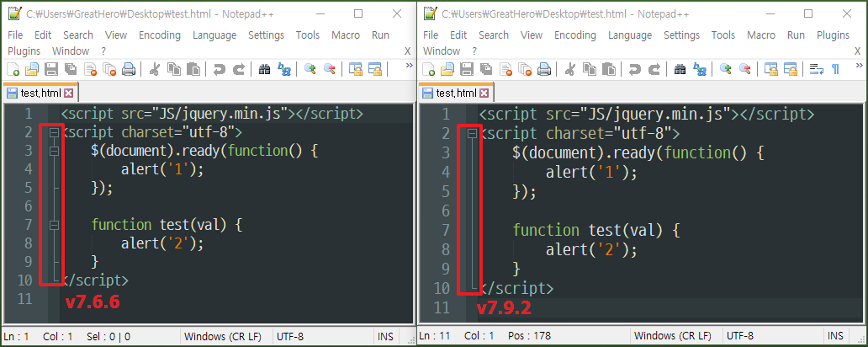Image resolution: width=868 pixels, height=347 pixels.
Task: Close test.html tab in right window
Action: [x=484, y=93]
